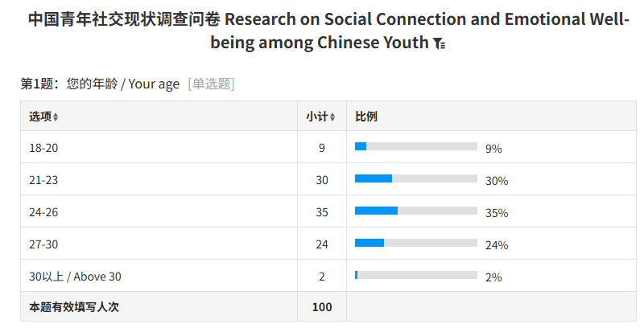
Task: Click the [单选题] question type tag
Action: [211, 84]
